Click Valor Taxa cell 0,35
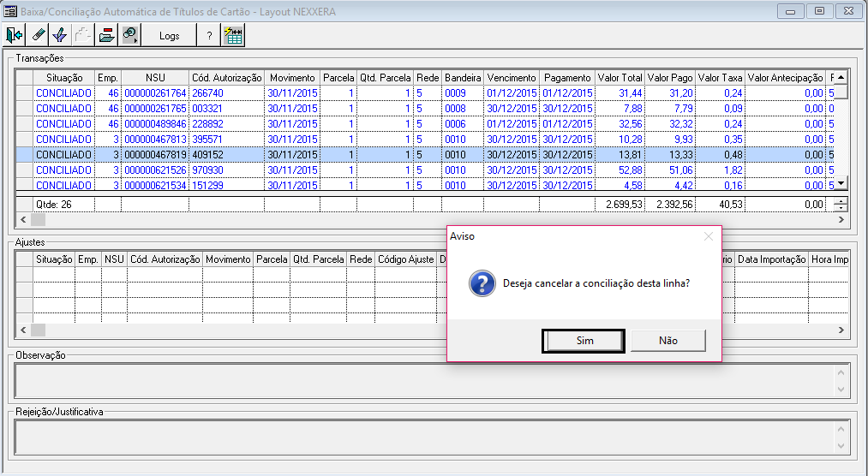868x476 pixels. 721,140
